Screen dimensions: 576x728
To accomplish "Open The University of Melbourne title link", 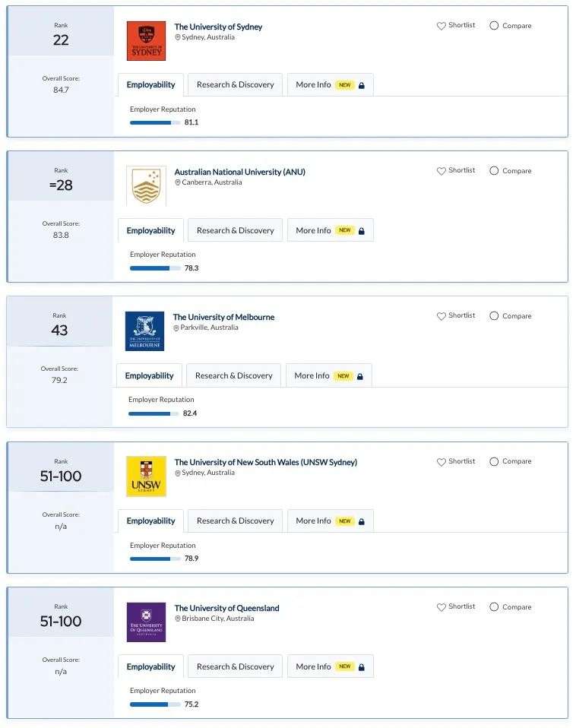I will click(223, 317).
